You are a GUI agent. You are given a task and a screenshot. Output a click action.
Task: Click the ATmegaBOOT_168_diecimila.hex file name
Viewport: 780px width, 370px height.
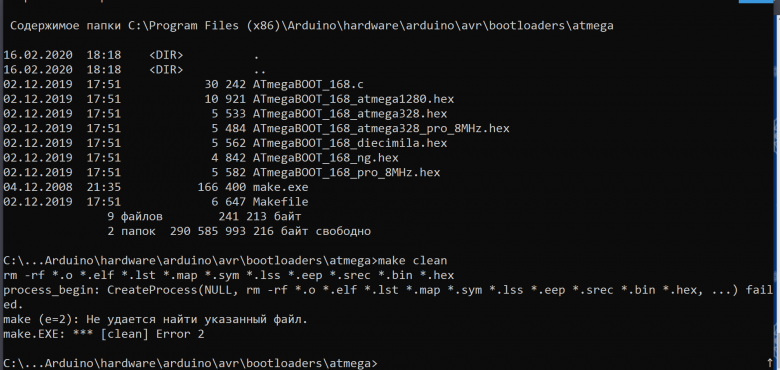click(350, 143)
